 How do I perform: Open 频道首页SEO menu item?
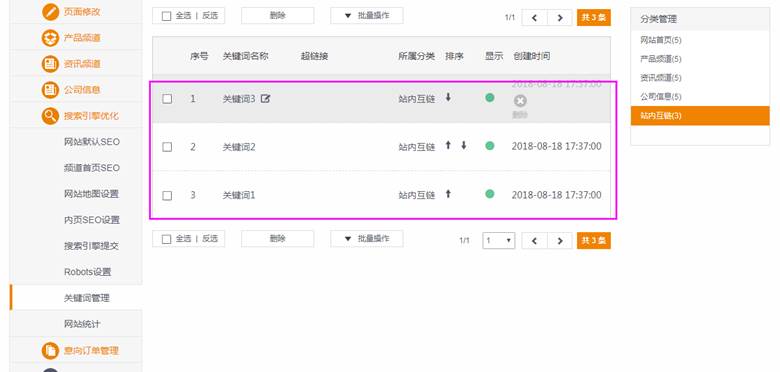tap(92, 168)
